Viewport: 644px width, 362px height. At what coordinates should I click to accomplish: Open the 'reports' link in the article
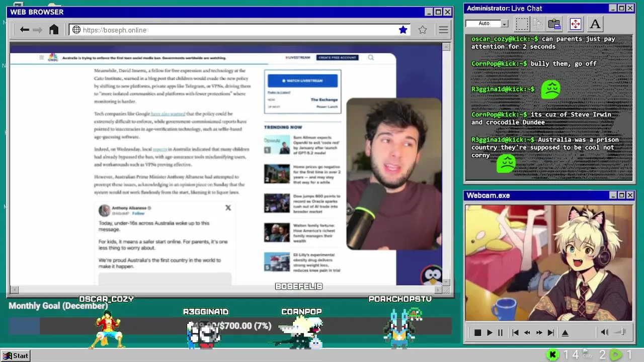click(x=159, y=149)
